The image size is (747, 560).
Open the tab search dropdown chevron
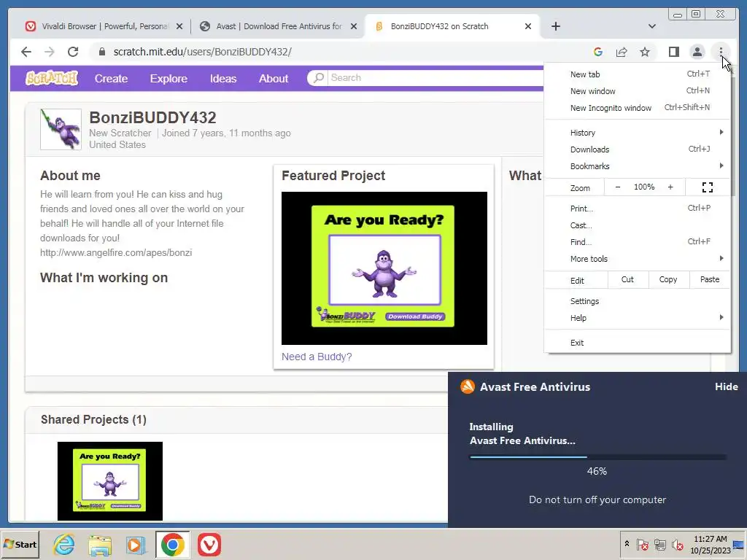(x=651, y=26)
